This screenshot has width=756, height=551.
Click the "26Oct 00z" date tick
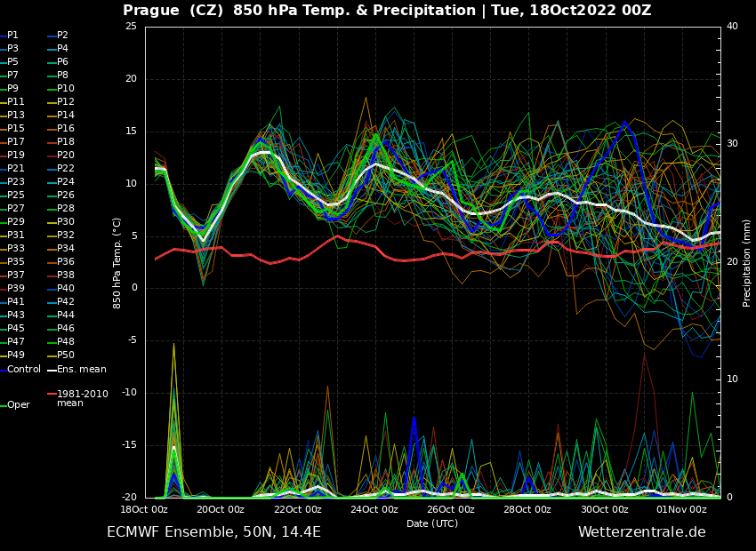pyautogui.click(x=451, y=509)
